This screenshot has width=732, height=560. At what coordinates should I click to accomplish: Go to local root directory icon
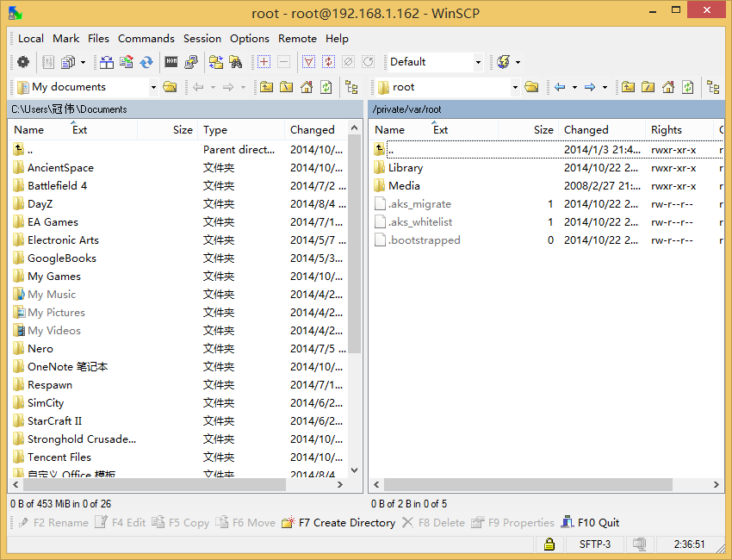(286, 87)
